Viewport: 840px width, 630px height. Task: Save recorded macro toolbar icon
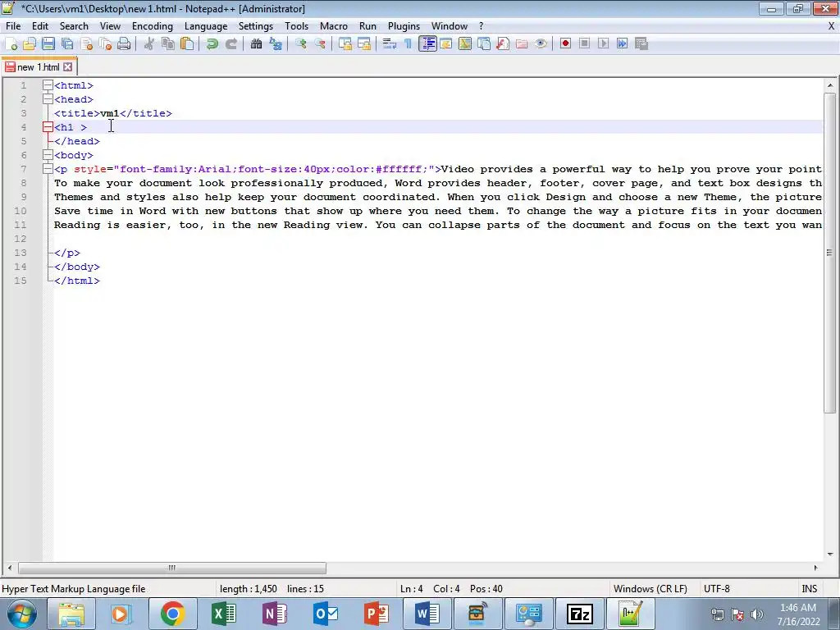pos(641,44)
